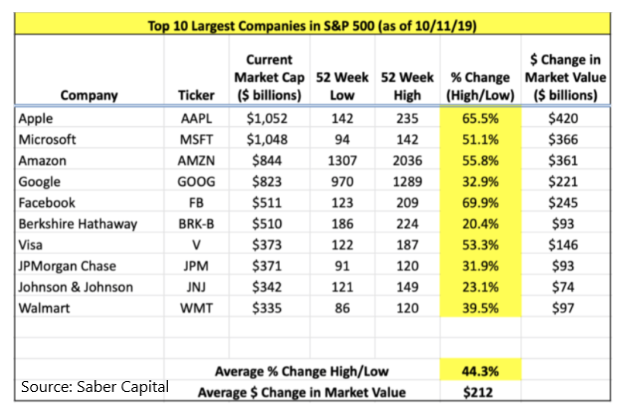This screenshot has height=410, width=625.
Task: Select the MSFT ticker cell
Action: pyautogui.click(x=196, y=139)
